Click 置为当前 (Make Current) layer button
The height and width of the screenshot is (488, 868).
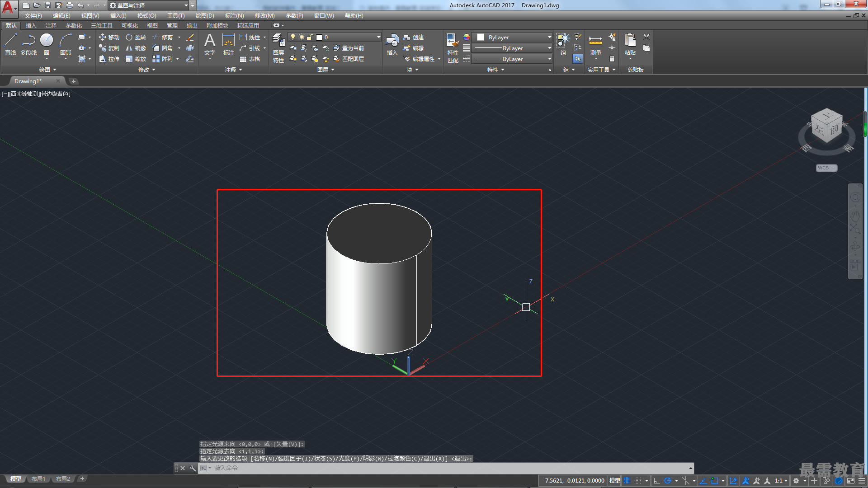348,48
